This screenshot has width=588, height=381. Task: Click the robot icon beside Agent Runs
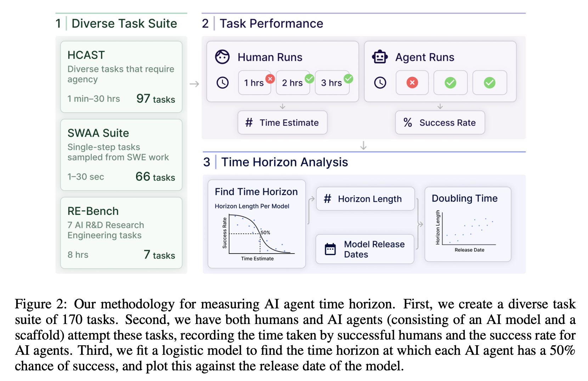tap(380, 57)
